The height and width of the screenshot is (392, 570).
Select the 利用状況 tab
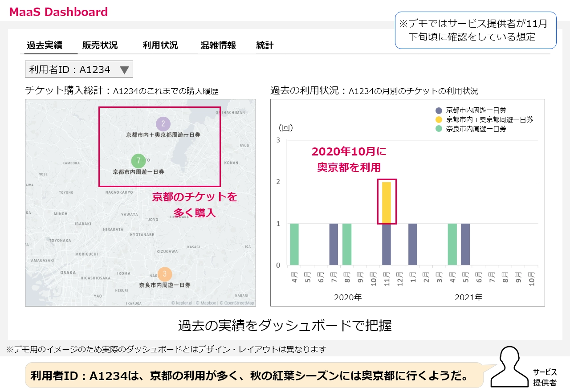(160, 45)
